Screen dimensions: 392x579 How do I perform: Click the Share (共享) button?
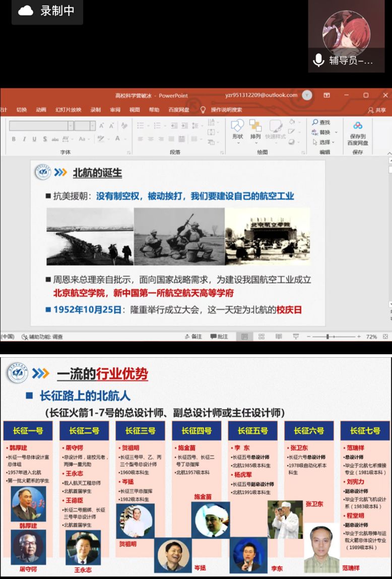377,110
